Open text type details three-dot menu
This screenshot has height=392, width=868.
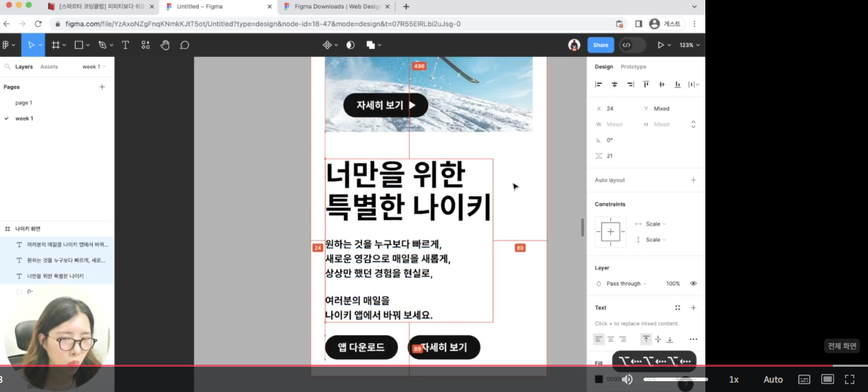click(x=694, y=339)
